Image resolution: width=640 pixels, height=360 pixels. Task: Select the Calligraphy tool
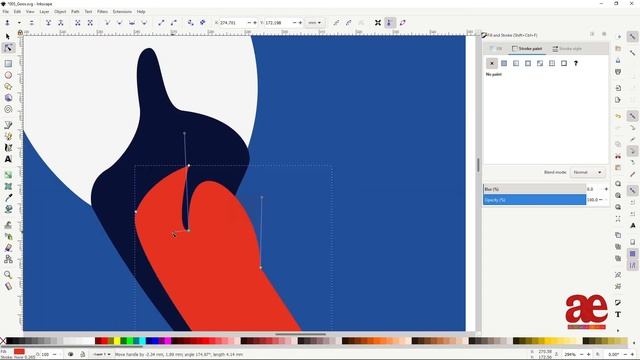point(8,148)
